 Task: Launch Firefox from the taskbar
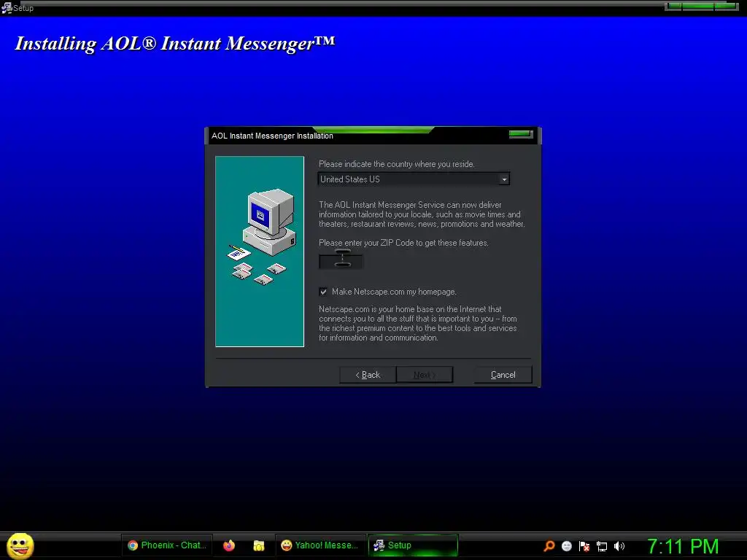pos(229,545)
